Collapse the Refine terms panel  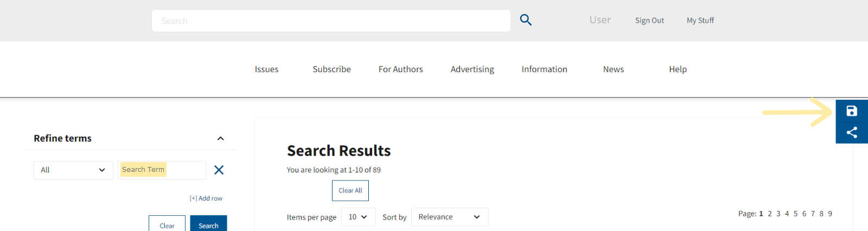click(x=221, y=139)
